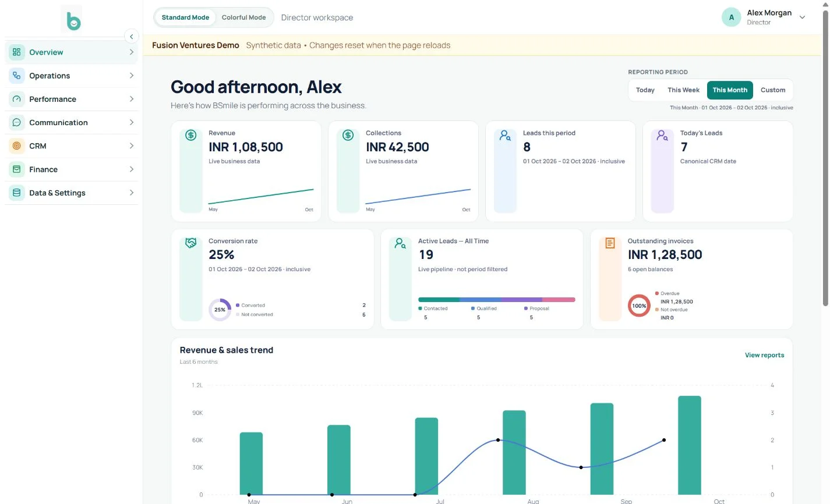Select the This Week reporting period
The width and height of the screenshot is (830, 504).
coord(683,90)
